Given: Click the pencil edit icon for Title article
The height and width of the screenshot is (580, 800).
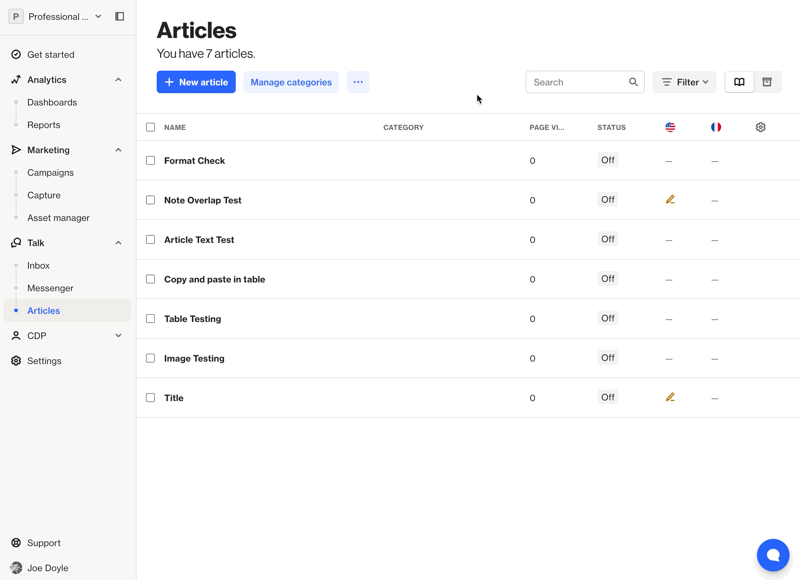Looking at the screenshot, I should 670,397.
